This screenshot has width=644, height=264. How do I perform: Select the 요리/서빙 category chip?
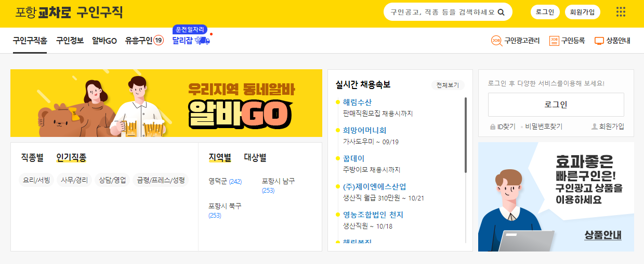[x=36, y=180]
